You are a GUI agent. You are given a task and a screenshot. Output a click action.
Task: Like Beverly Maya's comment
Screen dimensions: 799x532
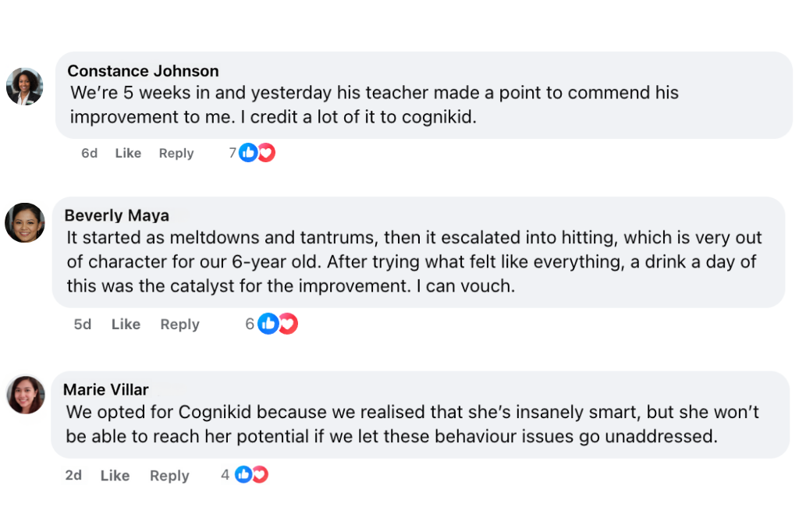tap(126, 325)
